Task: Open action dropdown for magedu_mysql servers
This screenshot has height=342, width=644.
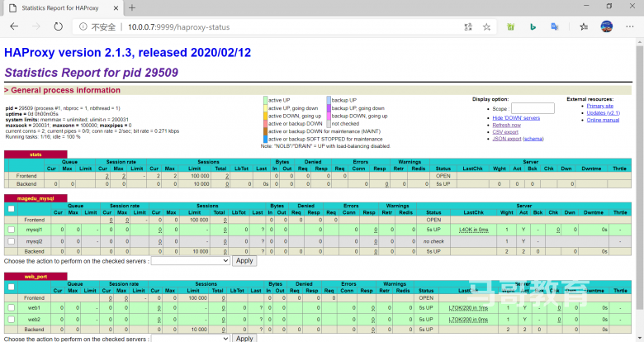Action: pos(190,260)
